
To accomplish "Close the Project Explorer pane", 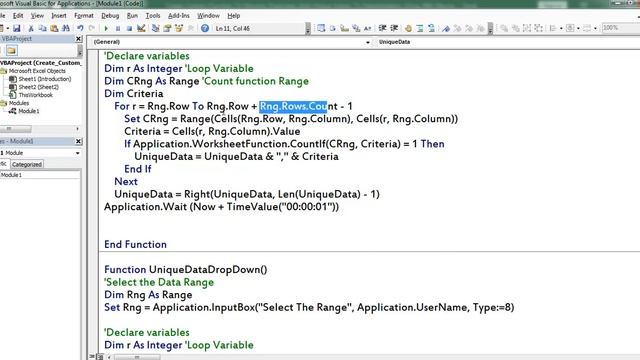I will (x=78, y=39).
